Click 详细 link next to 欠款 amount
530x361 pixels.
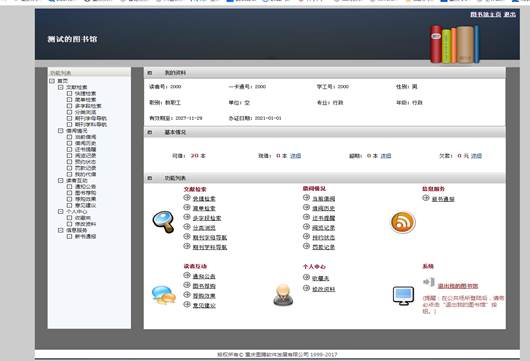pyautogui.click(x=477, y=156)
